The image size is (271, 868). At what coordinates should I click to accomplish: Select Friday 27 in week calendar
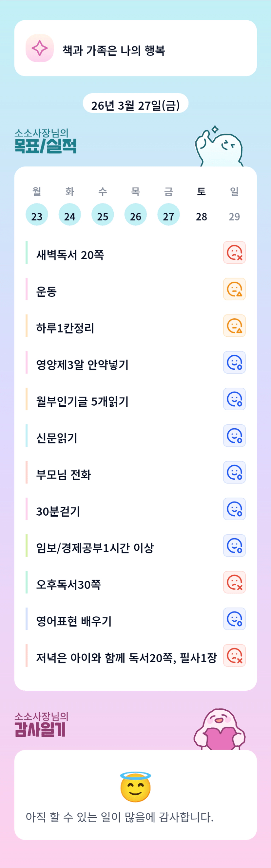coord(168,215)
